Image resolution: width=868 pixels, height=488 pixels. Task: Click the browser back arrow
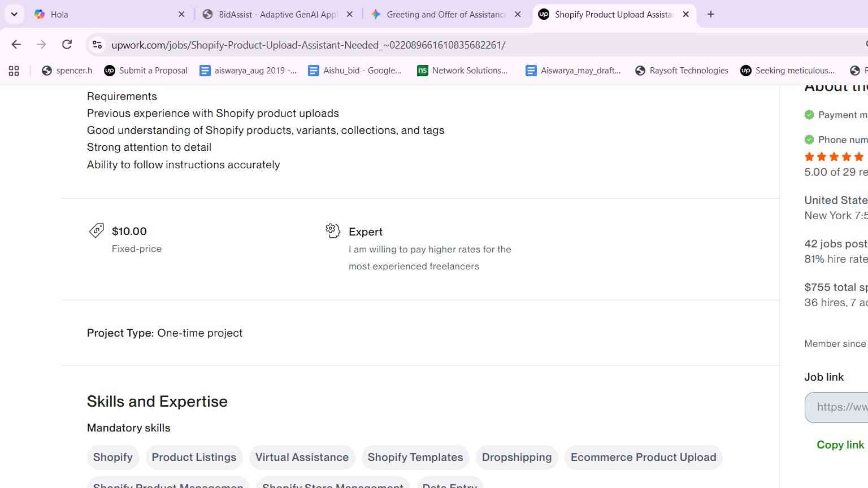coord(16,45)
